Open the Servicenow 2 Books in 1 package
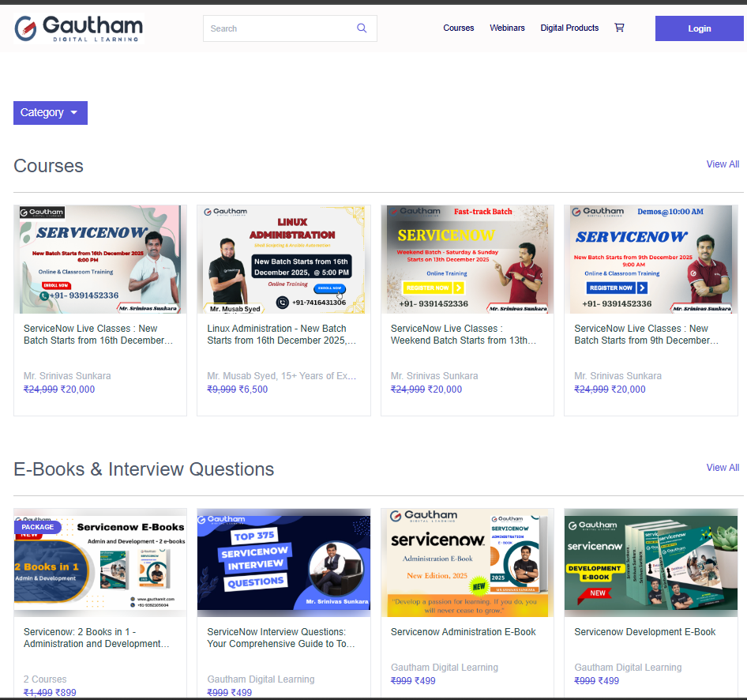 (99, 563)
